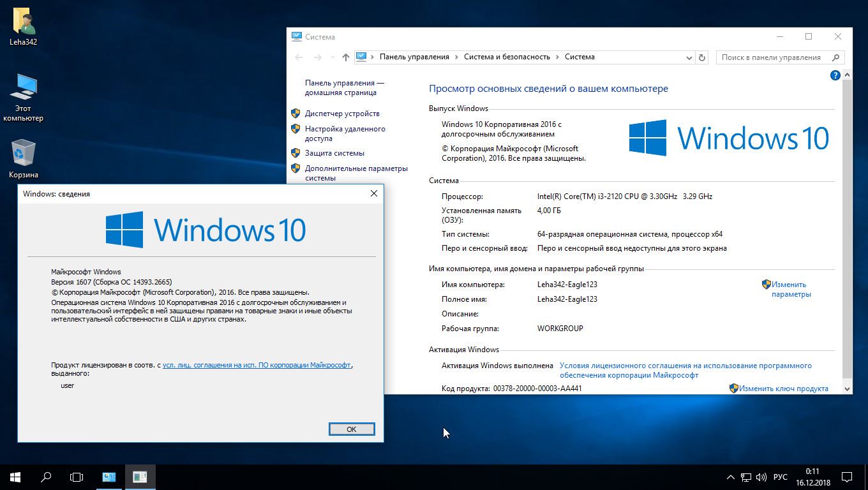
Task: Click shield icon next to Диспетчер устройств
Action: tap(296, 113)
